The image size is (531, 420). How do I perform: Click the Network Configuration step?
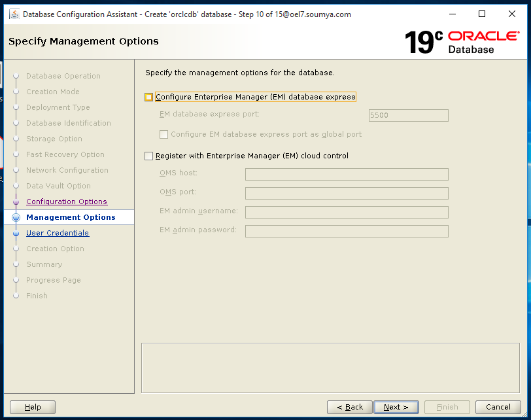coord(67,170)
